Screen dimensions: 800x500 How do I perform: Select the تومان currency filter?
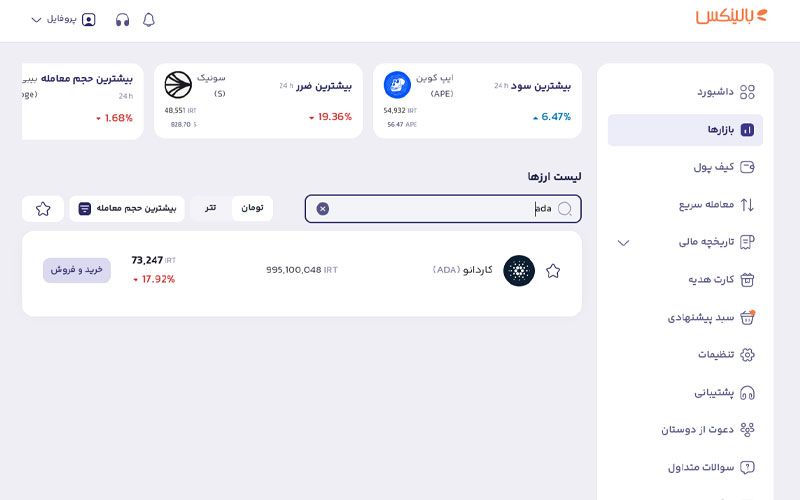click(252, 208)
